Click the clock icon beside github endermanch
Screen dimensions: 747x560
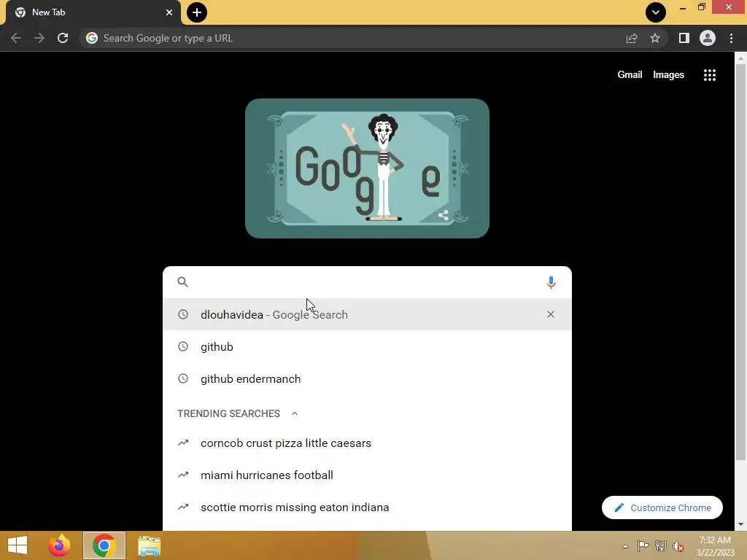click(x=183, y=379)
